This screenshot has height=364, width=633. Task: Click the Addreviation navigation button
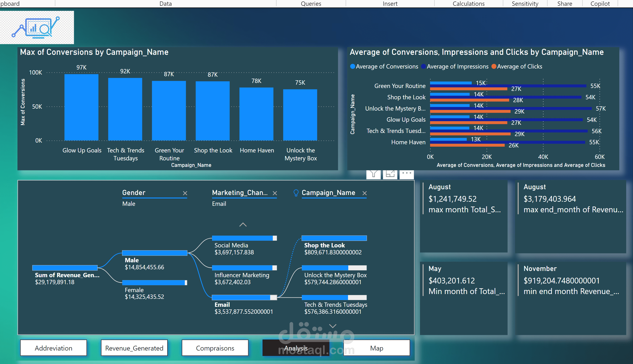point(53,348)
